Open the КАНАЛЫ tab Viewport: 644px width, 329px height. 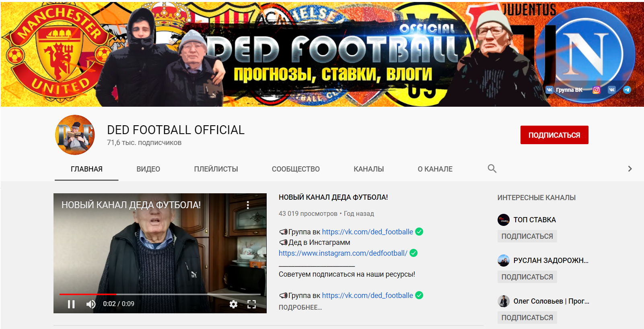click(369, 169)
